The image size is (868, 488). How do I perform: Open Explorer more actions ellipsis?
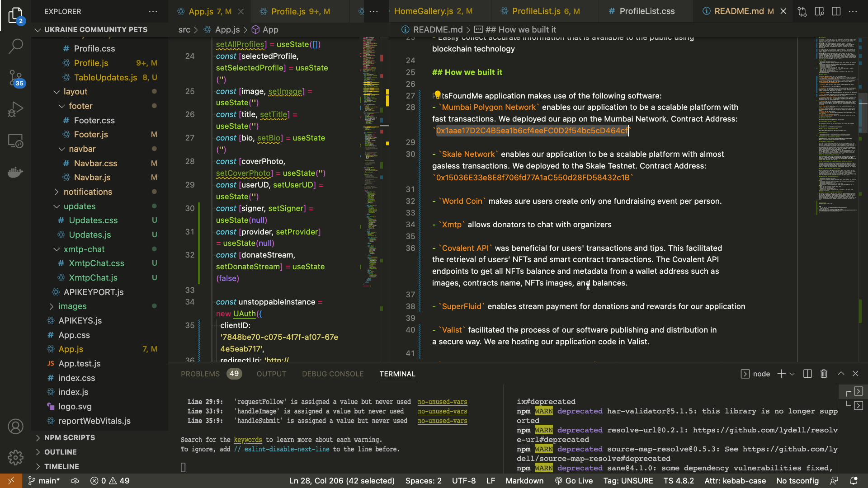point(153,11)
